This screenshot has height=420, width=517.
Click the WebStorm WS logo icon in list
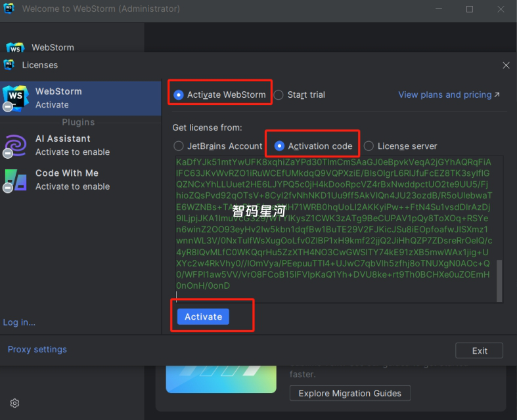click(15, 98)
